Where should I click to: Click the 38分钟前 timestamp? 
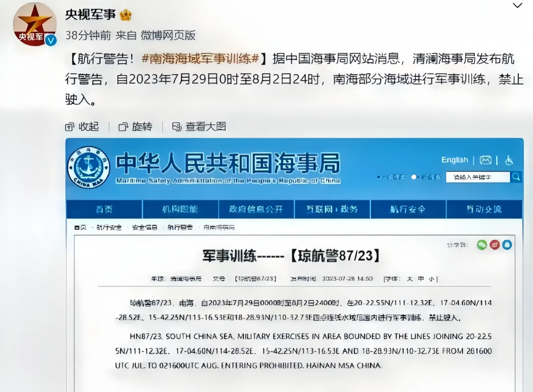[88, 35]
